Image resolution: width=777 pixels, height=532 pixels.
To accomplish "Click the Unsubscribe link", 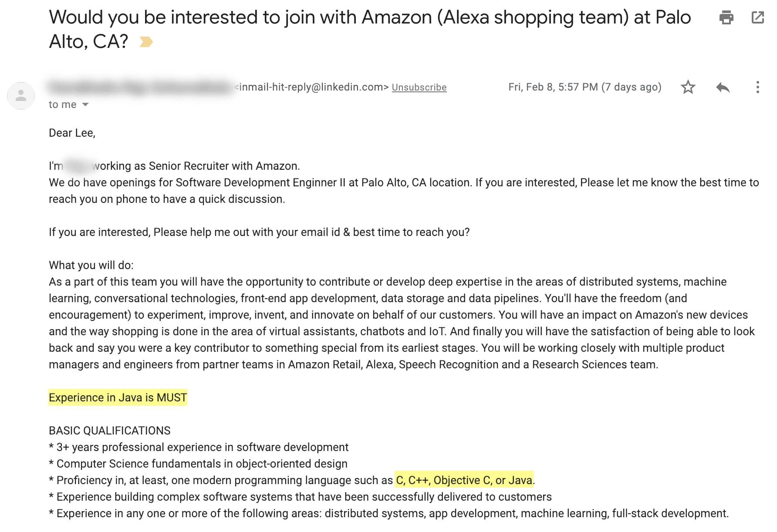I will click(419, 87).
